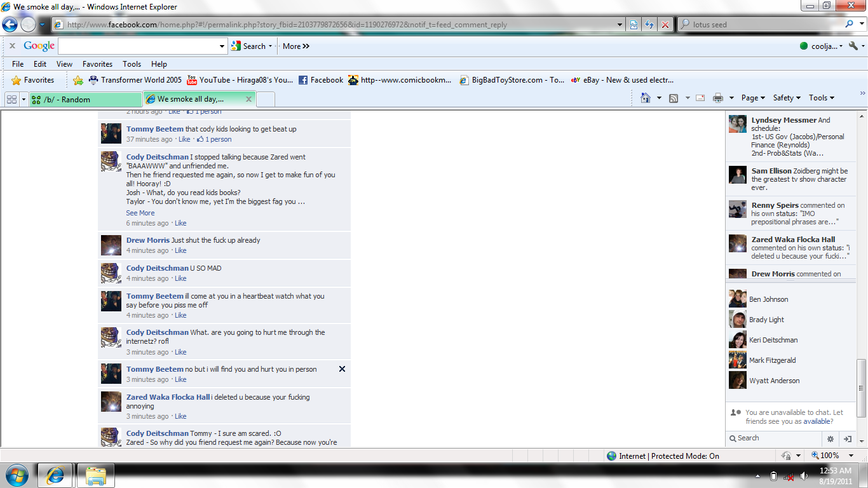868x488 pixels.
Task: Click the thumbs-up icon on Tommy Beetem's comment
Action: pyautogui.click(x=200, y=139)
